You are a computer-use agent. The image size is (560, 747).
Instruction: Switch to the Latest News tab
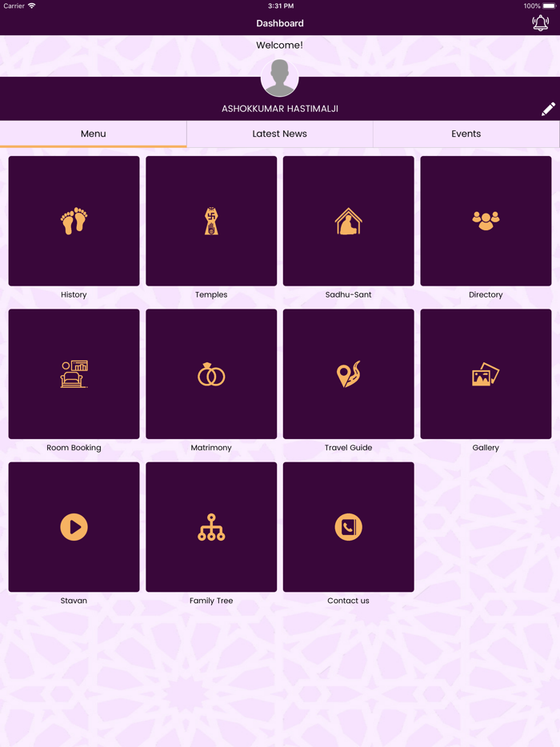pos(280,134)
